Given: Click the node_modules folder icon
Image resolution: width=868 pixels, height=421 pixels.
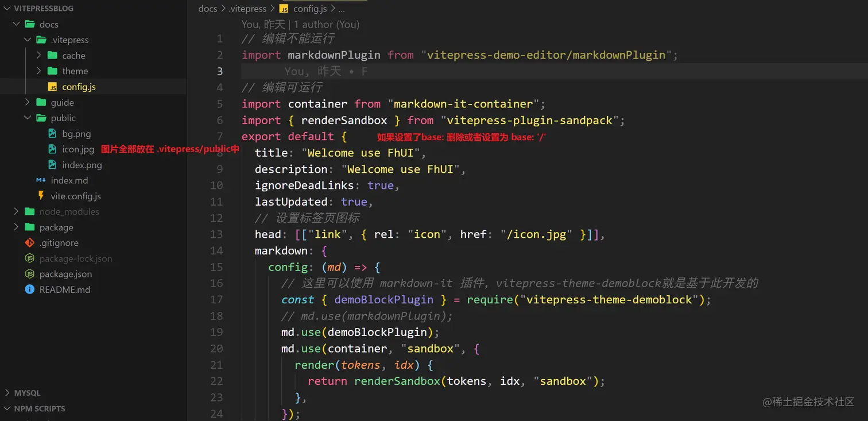Looking at the screenshot, I should tap(30, 211).
